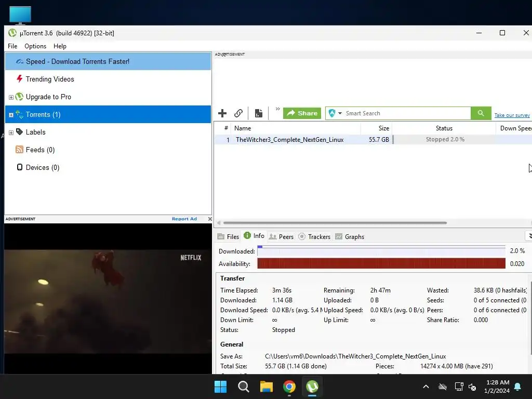The width and height of the screenshot is (532, 399).
Task: Select Feeds (0) in sidebar
Action: click(40, 150)
